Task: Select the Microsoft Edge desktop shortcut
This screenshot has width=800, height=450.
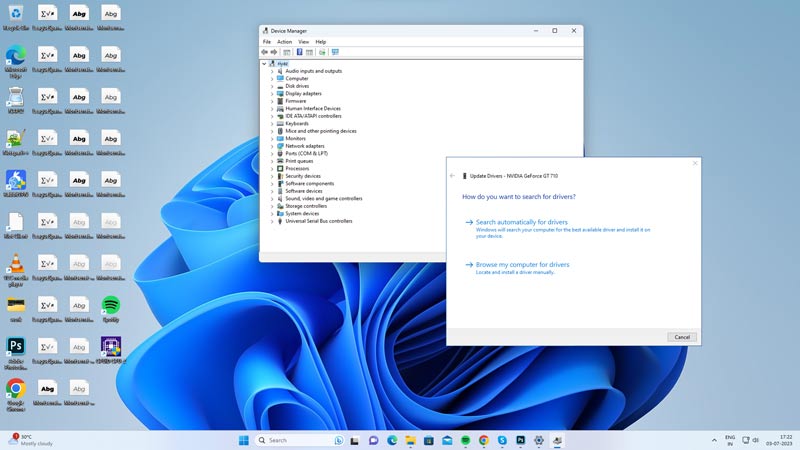Action: click(x=16, y=61)
